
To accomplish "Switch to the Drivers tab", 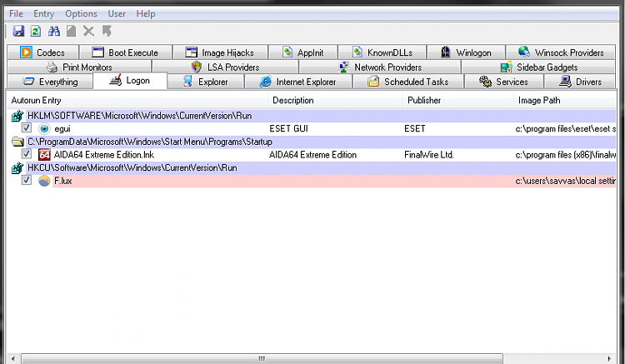I will [x=580, y=82].
